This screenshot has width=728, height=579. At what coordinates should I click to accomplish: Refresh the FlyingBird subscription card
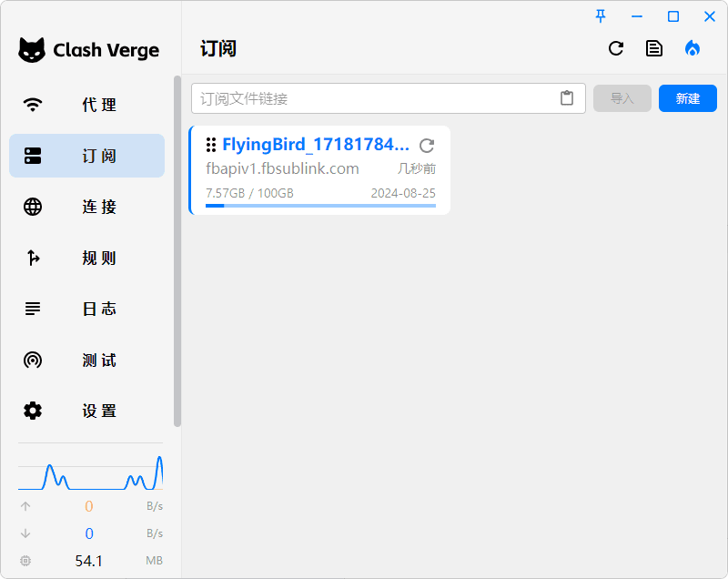[x=426, y=146]
